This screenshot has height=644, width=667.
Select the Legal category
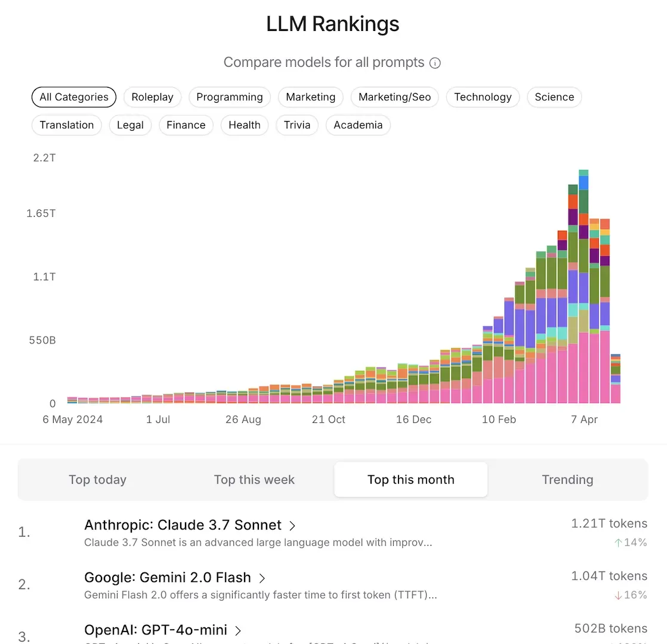[130, 125]
